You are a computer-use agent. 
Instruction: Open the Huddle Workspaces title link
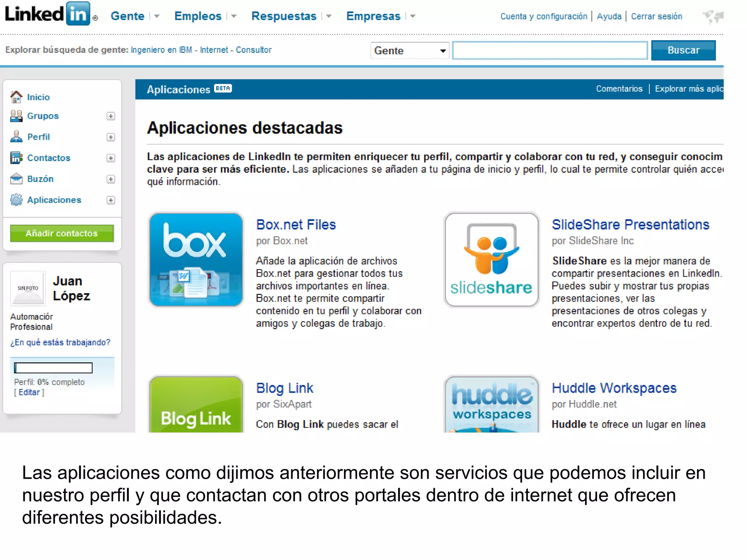(x=614, y=388)
